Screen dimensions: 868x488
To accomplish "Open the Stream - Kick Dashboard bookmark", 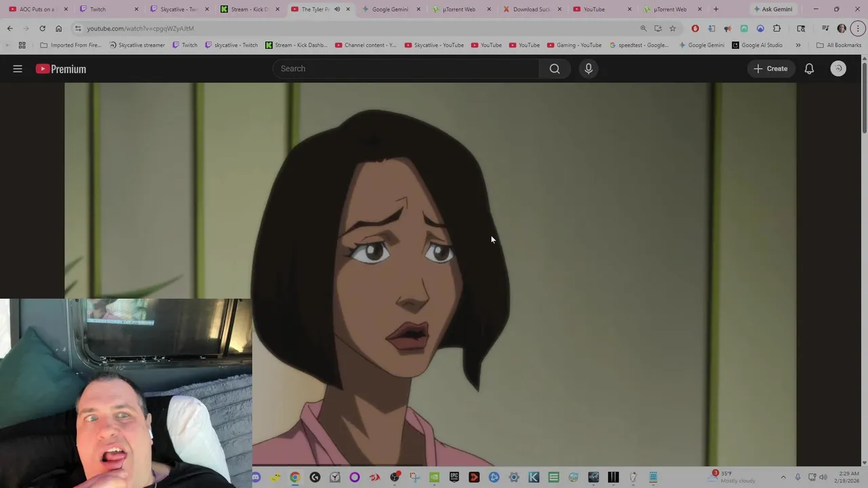I will (x=296, y=45).
